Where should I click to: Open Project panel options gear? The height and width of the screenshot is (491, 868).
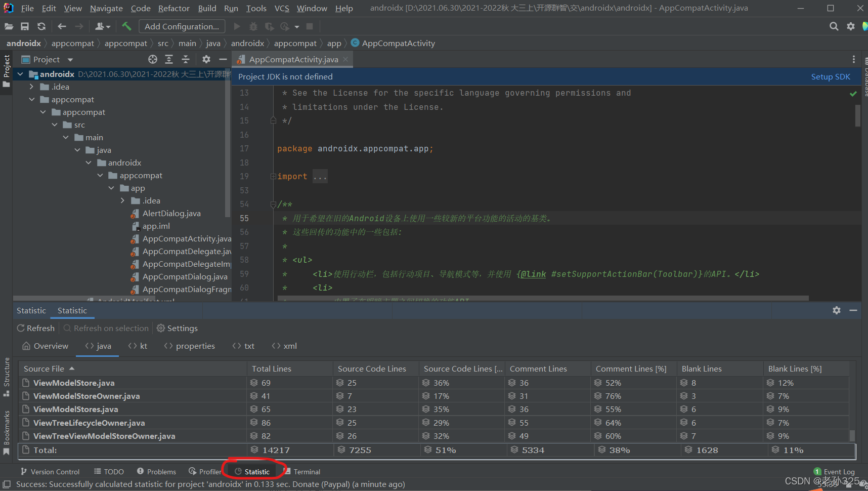206,59
